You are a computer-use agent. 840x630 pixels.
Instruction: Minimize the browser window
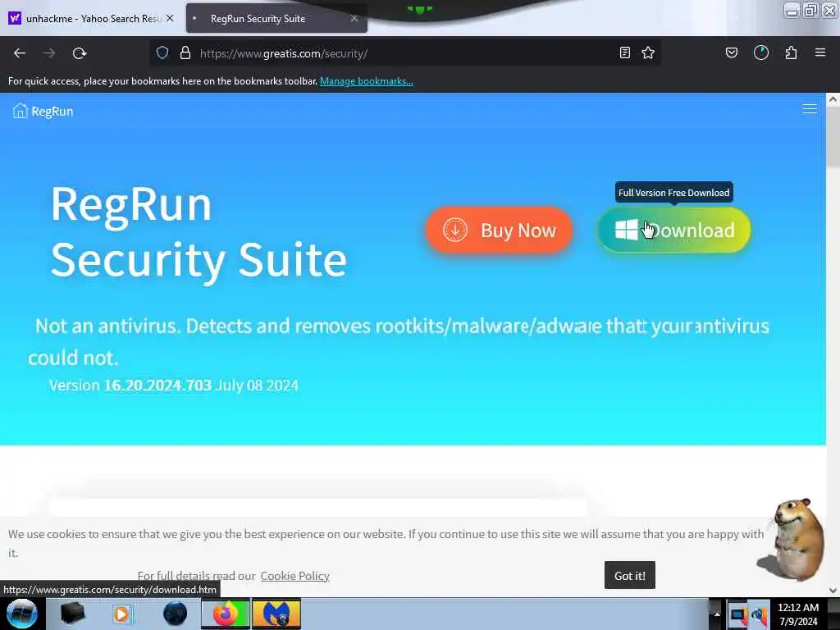click(792, 10)
